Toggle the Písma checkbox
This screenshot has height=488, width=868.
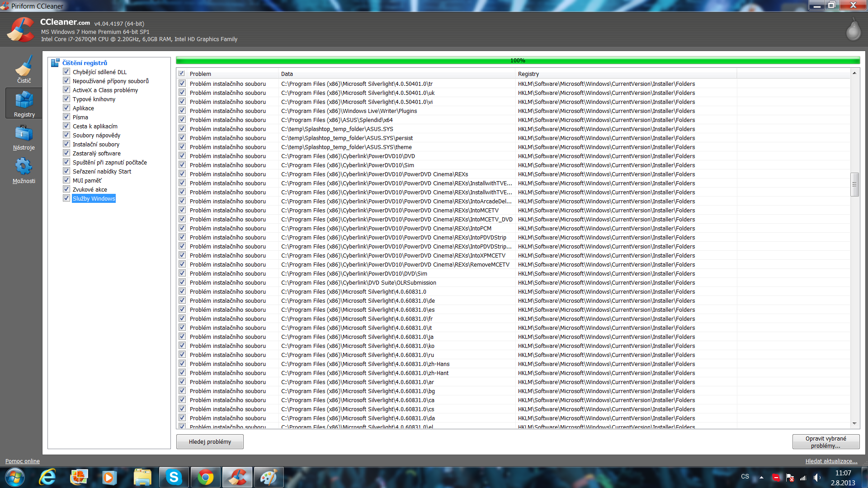pyautogui.click(x=66, y=117)
